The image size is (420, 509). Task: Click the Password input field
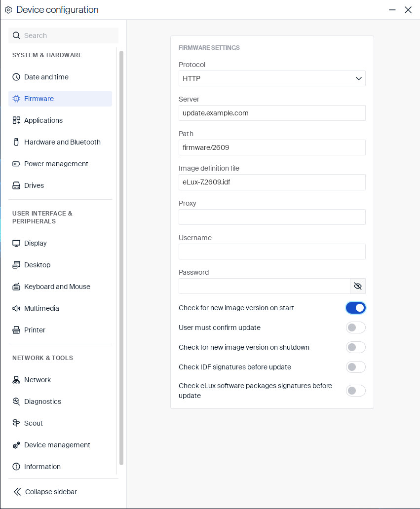click(x=265, y=286)
